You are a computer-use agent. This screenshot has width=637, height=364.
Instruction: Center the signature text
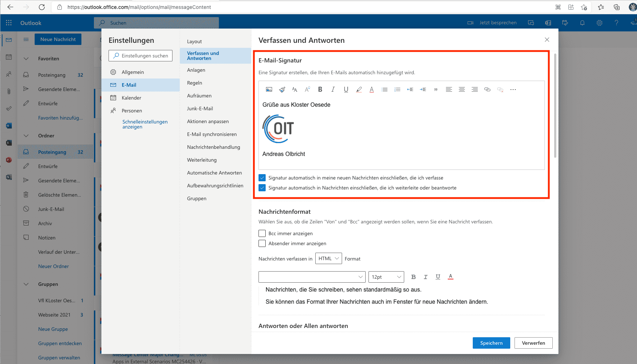click(462, 90)
